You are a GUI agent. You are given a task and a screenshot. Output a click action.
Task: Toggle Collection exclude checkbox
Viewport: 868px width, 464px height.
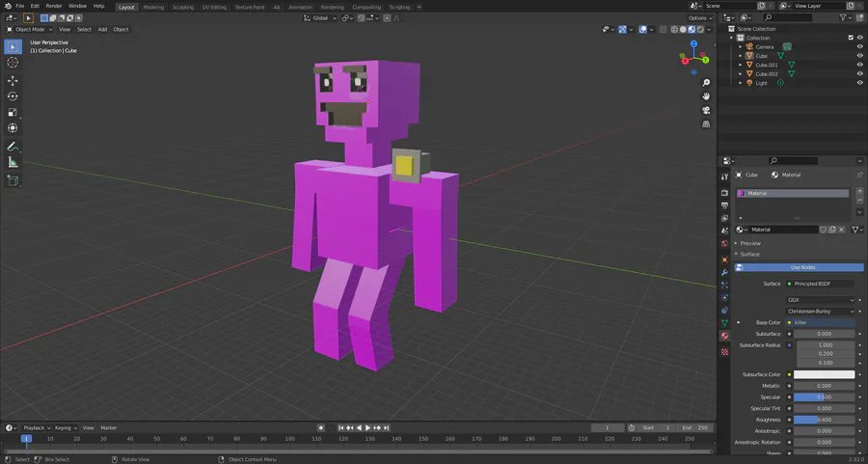[851, 38]
